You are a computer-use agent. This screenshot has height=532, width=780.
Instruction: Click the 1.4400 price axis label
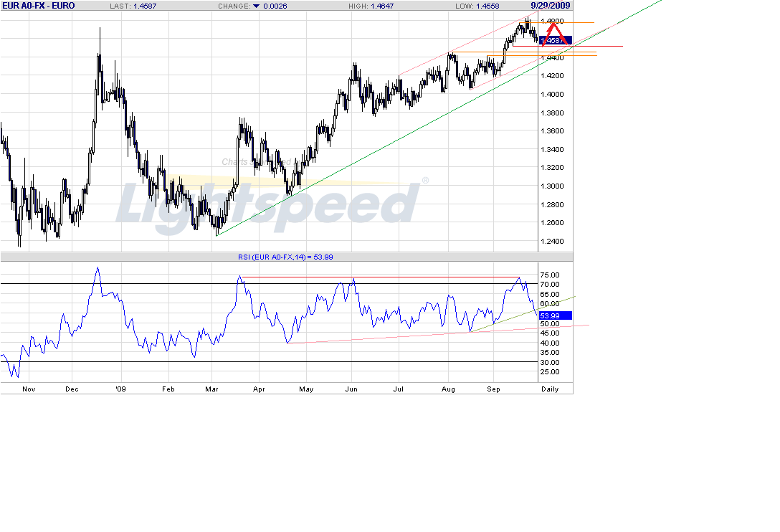[552, 58]
